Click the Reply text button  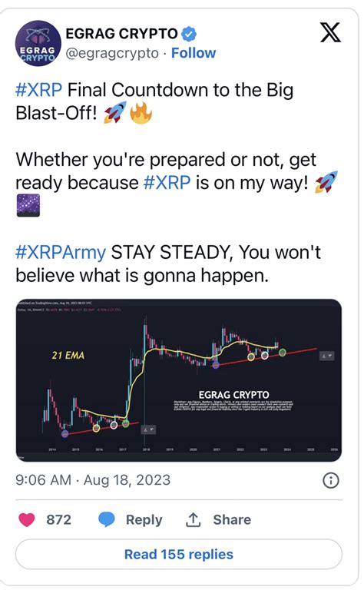coord(144,519)
